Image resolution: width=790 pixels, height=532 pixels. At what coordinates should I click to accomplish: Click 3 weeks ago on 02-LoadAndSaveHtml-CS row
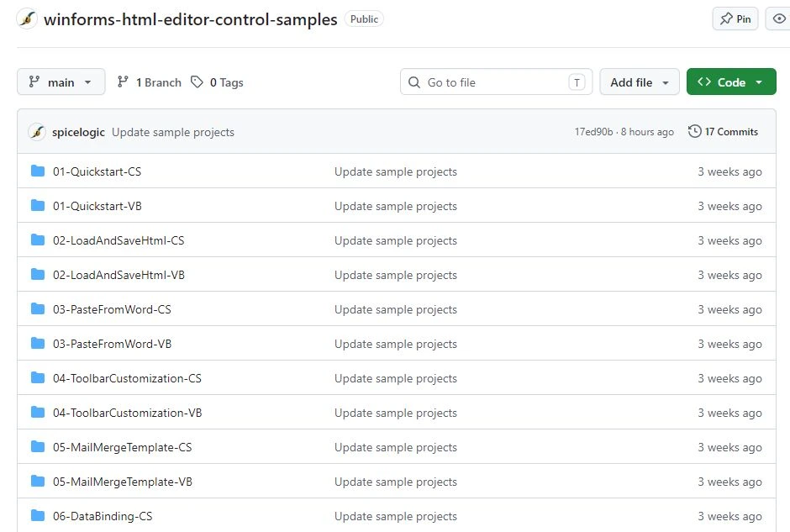(x=729, y=240)
